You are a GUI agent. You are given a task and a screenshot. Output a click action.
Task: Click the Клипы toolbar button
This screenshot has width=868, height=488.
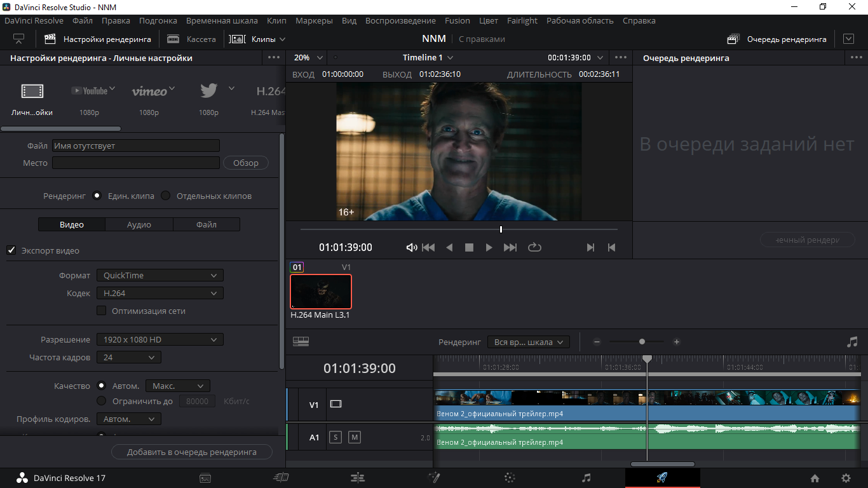point(257,39)
